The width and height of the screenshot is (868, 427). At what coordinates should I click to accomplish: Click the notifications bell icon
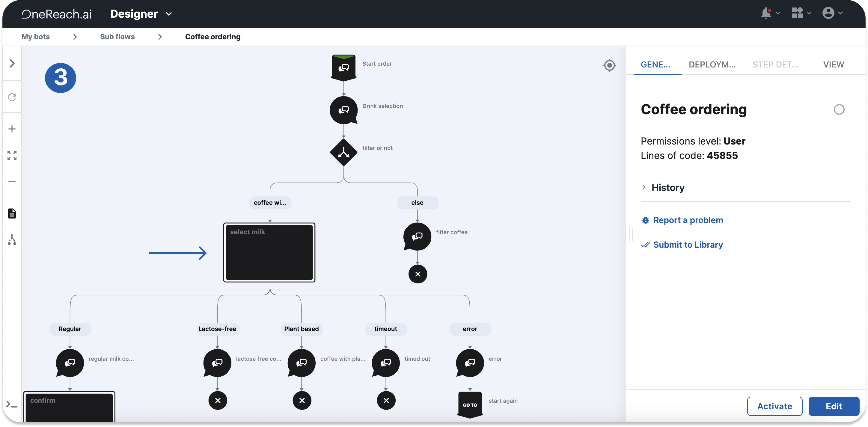(766, 13)
